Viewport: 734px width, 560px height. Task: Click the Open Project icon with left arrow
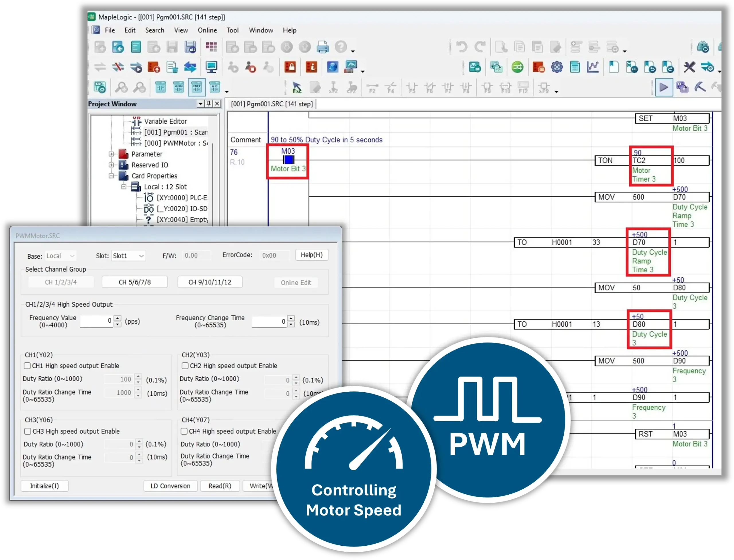pos(118,47)
